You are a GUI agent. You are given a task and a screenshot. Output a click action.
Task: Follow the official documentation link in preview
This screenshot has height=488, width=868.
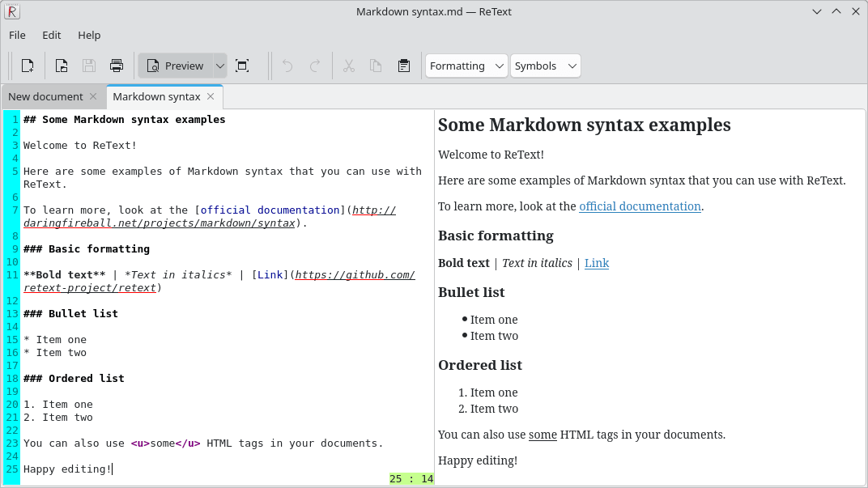pos(640,206)
